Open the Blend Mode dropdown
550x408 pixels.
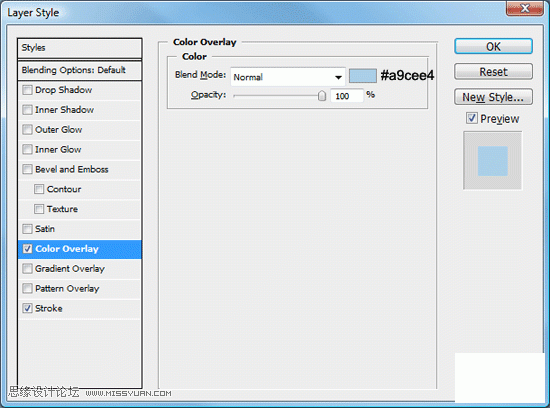288,77
